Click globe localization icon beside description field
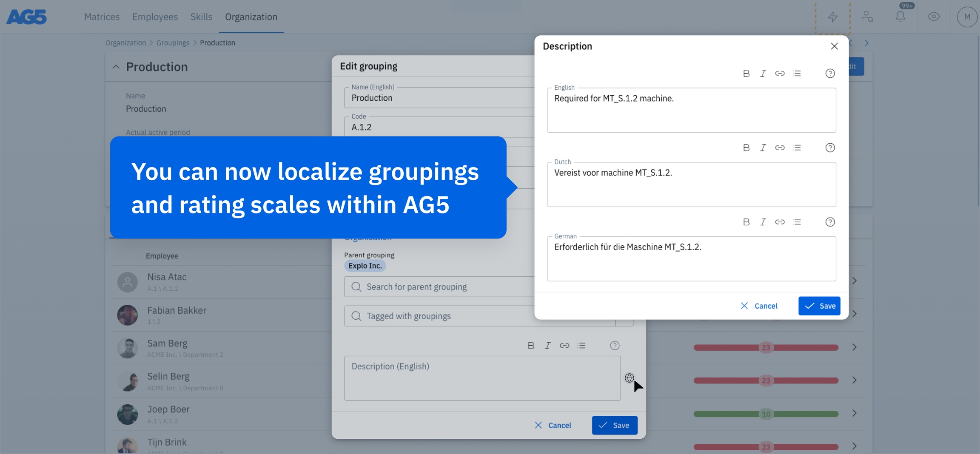The height and width of the screenshot is (454, 980). 630,378
